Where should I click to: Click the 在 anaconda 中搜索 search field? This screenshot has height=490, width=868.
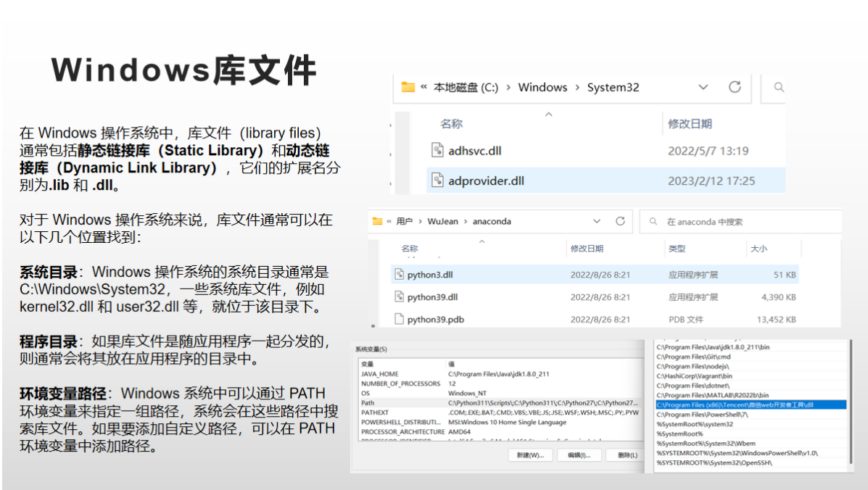(x=740, y=222)
